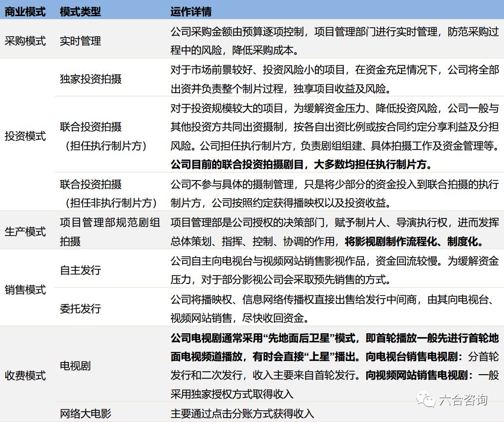Click 联合投资拍摄（担任非执行制片方） cell
504x422 pixels.
(x=108, y=194)
